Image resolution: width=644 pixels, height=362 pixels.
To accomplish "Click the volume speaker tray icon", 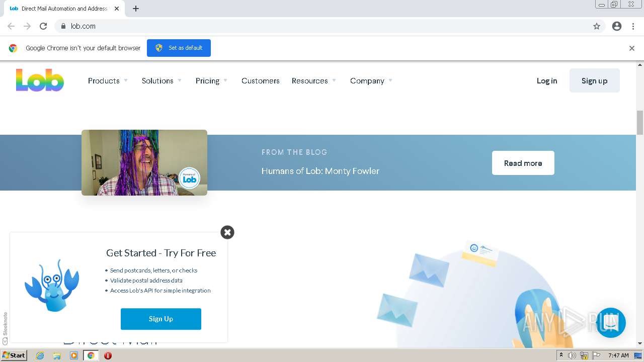I will click(x=572, y=355).
